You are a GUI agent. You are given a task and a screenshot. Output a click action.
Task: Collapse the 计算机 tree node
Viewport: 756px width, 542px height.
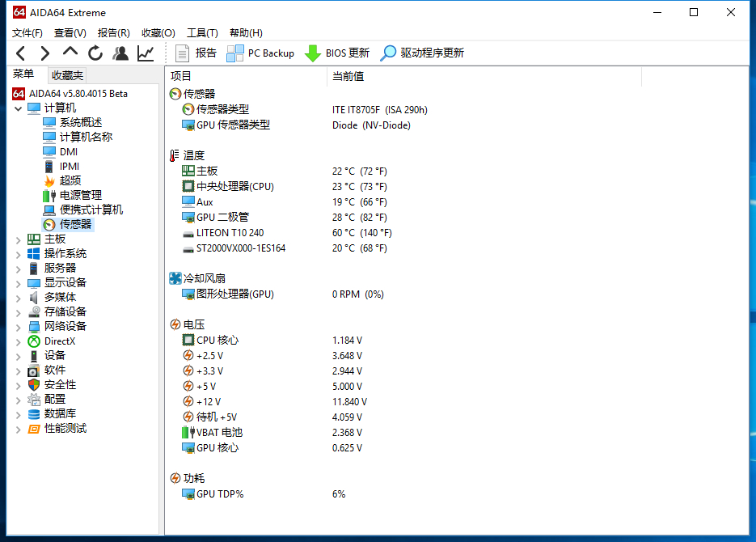(x=18, y=108)
